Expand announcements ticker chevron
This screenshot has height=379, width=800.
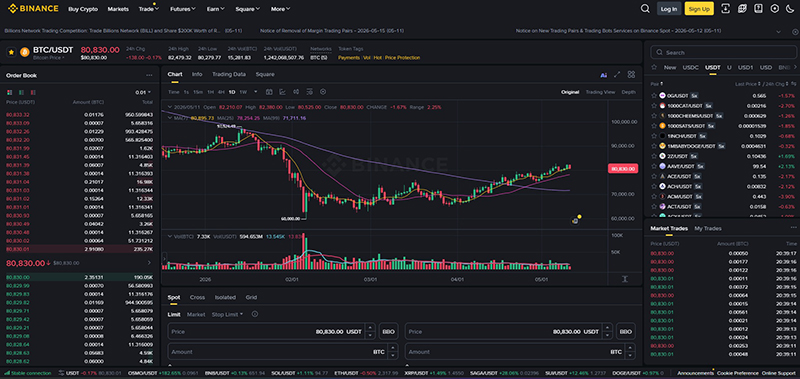point(779,31)
